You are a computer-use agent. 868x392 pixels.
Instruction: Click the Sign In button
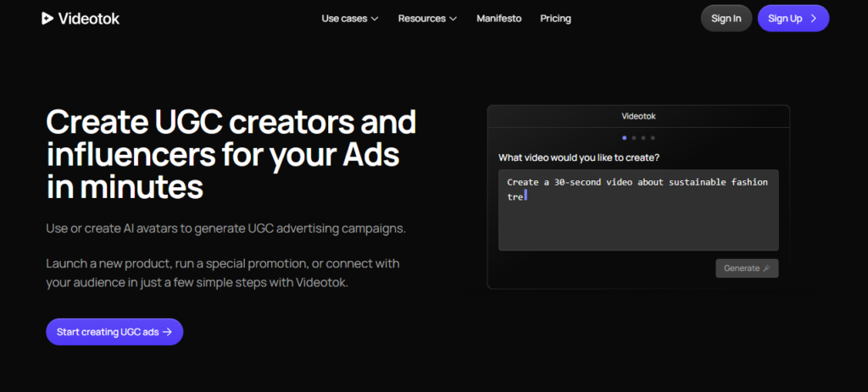pos(726,19)
